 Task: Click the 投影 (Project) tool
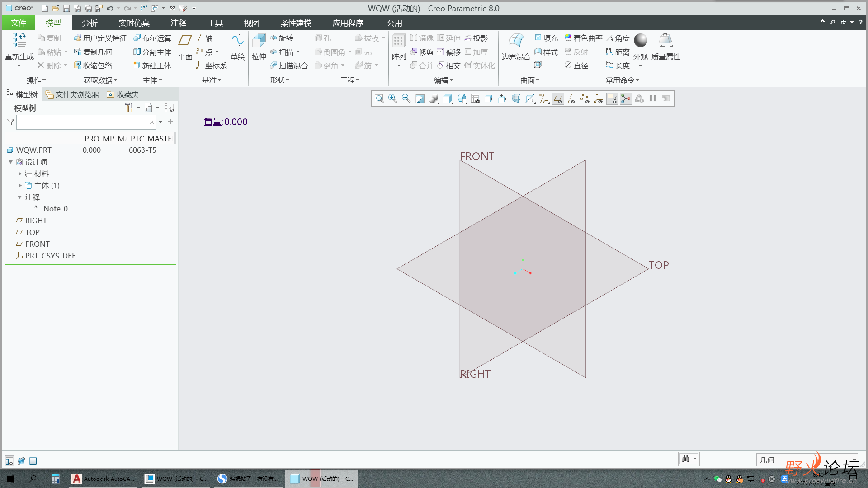pos(476,38)
